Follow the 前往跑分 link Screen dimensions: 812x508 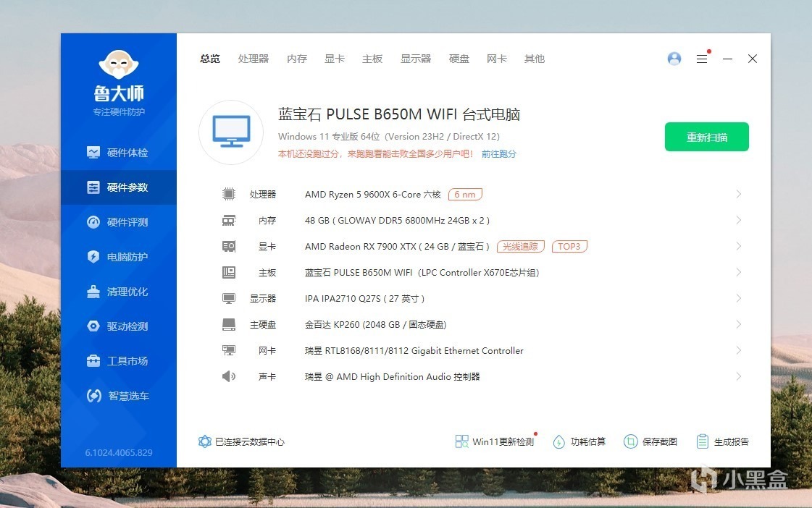[x=498, y=153]
